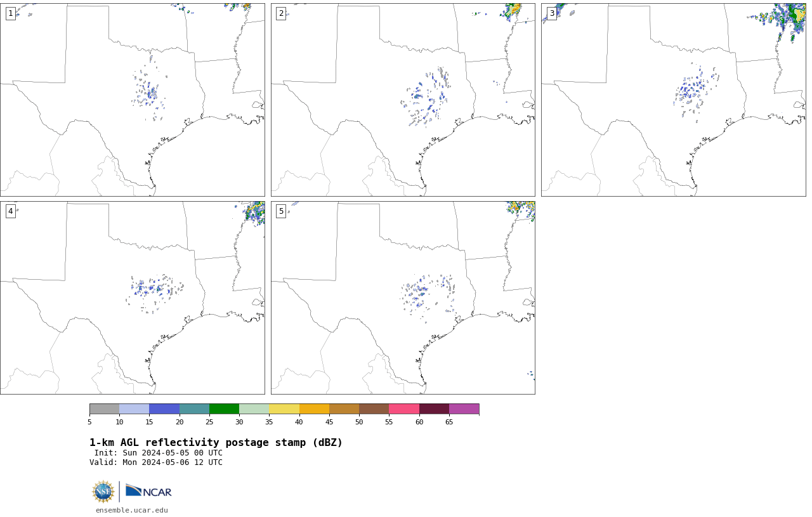Open ensemble member 2 reflectivity map

coord(403,100)
